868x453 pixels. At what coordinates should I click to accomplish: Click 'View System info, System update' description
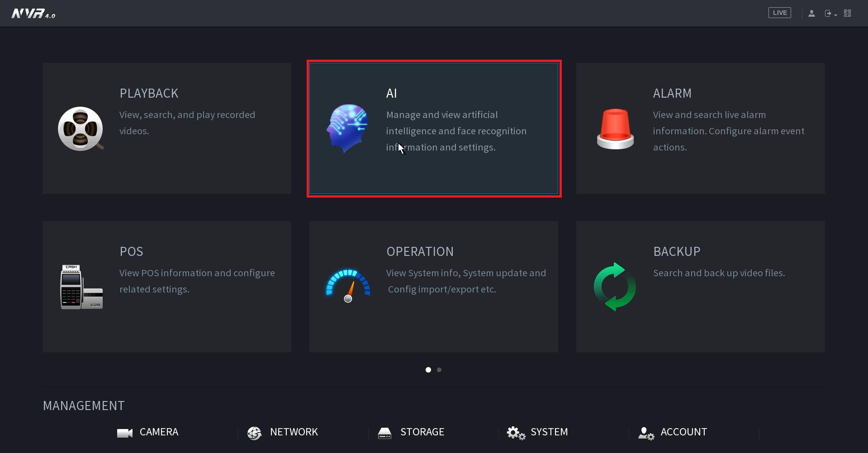466,281
